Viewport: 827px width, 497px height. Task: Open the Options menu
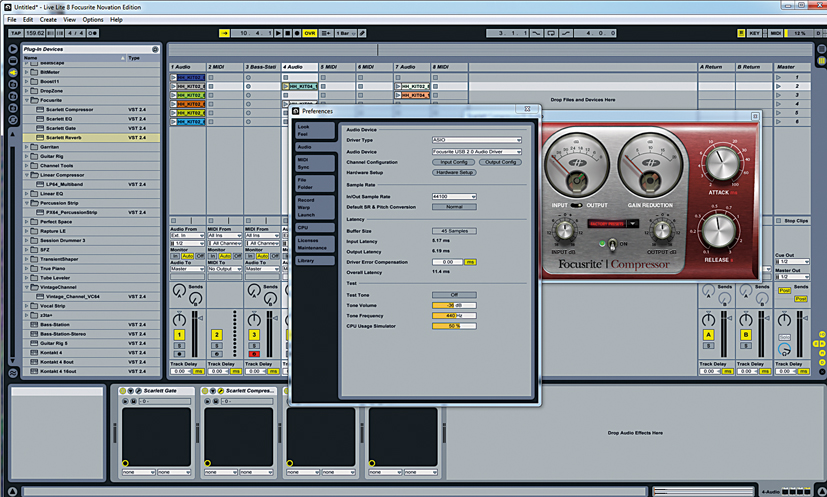(93, 20)
